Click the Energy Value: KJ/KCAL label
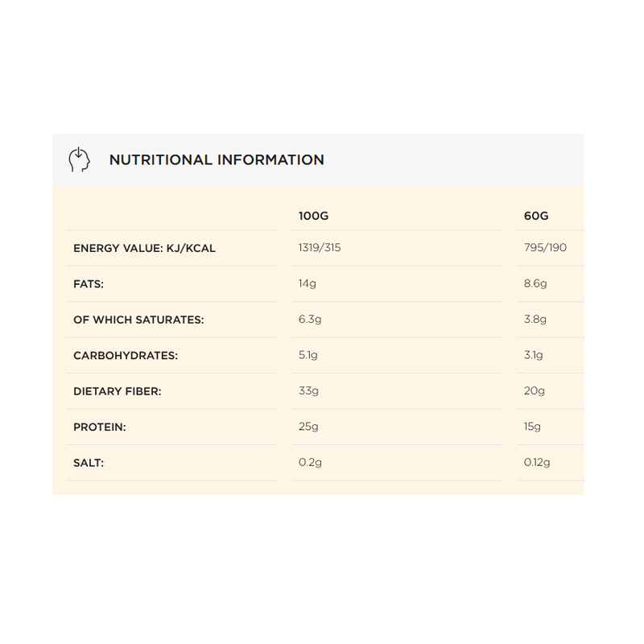 [144, 249]
